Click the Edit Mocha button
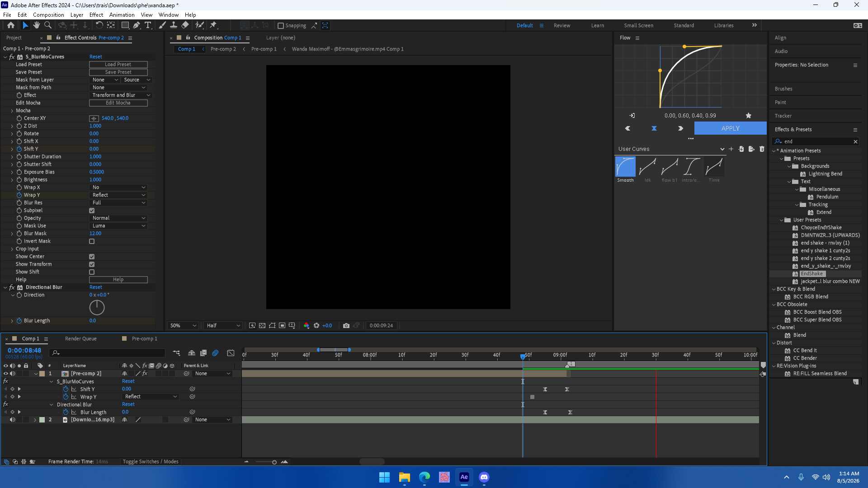This screenshot has height=488, width=868. coord(118,103)
